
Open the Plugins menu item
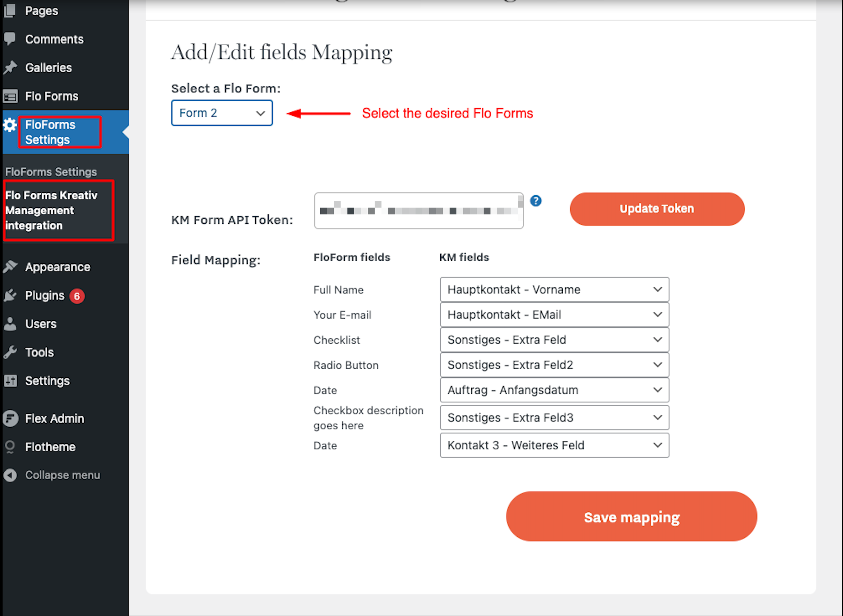[45, 295]
